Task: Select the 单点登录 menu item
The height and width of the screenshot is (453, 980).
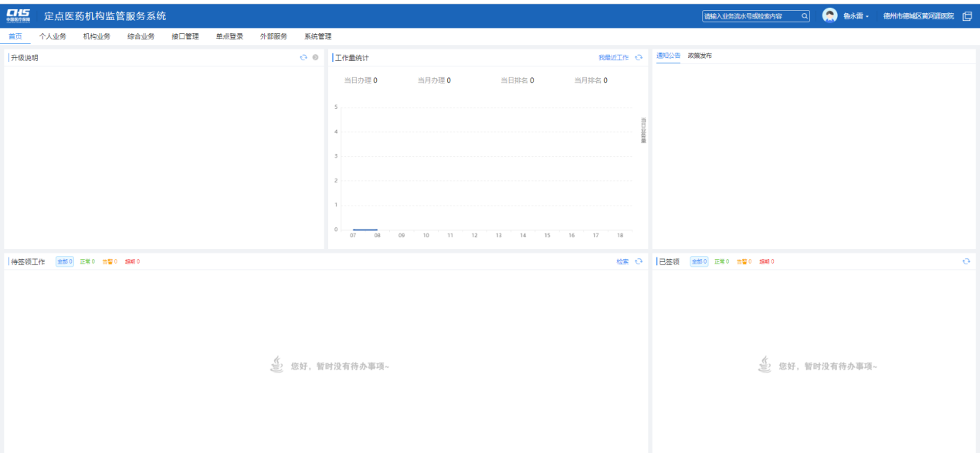Action: [229, 36]
